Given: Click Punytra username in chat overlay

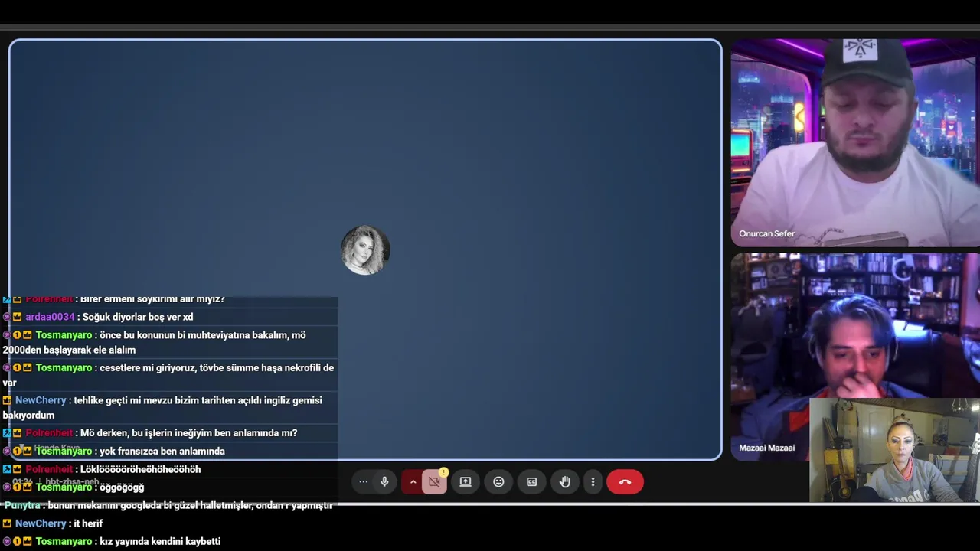Looking at the screenshot, I should click(x=22, y=506).
